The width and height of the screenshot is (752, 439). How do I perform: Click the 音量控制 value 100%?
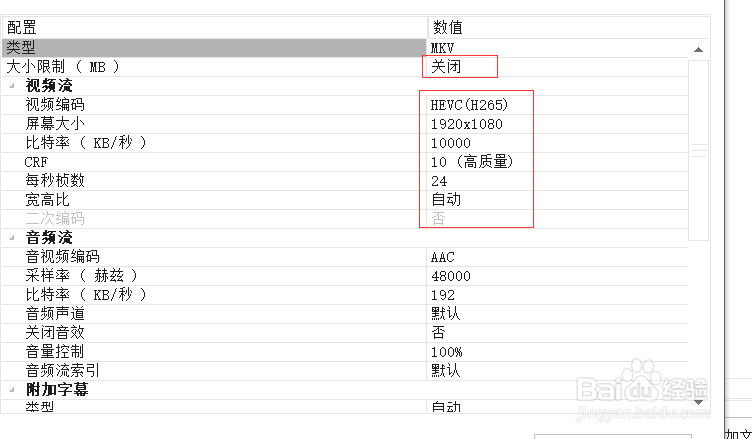coord(446,352)
